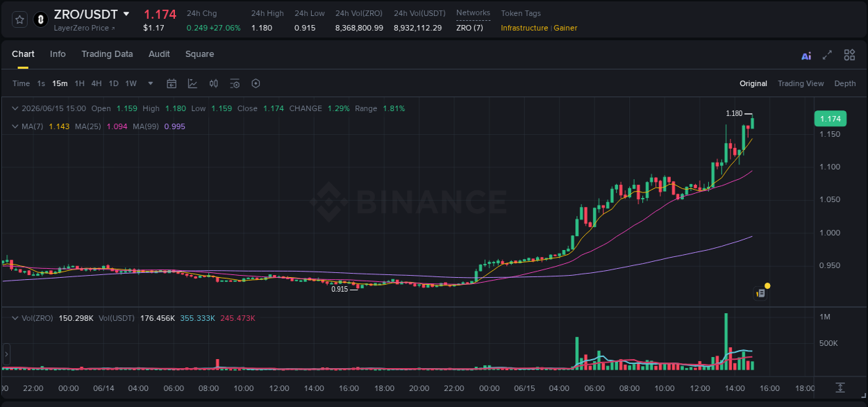Click the 1.180 high price marker
The height and width of the screenshot is (407, 868).
tap(734, 113)
